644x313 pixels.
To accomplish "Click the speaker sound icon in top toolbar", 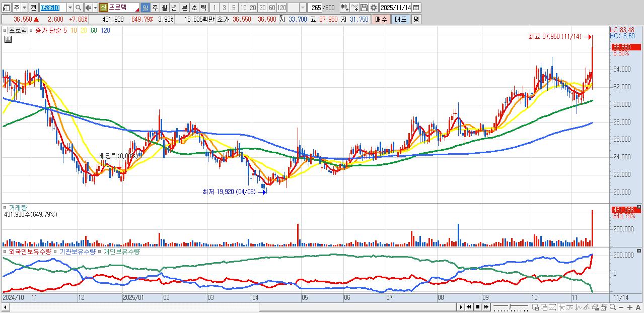I will click(88, 8).
